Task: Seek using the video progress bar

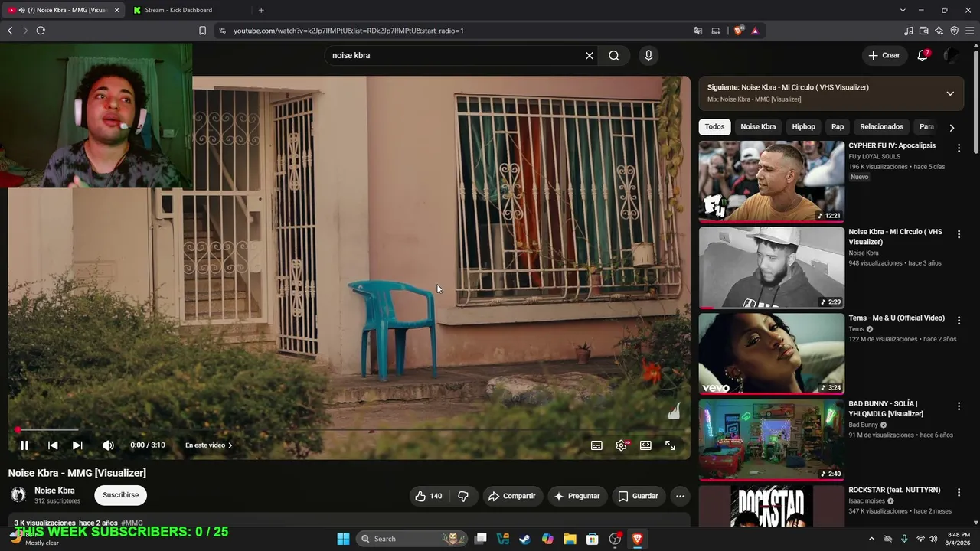Action: [x=349, y=430]
